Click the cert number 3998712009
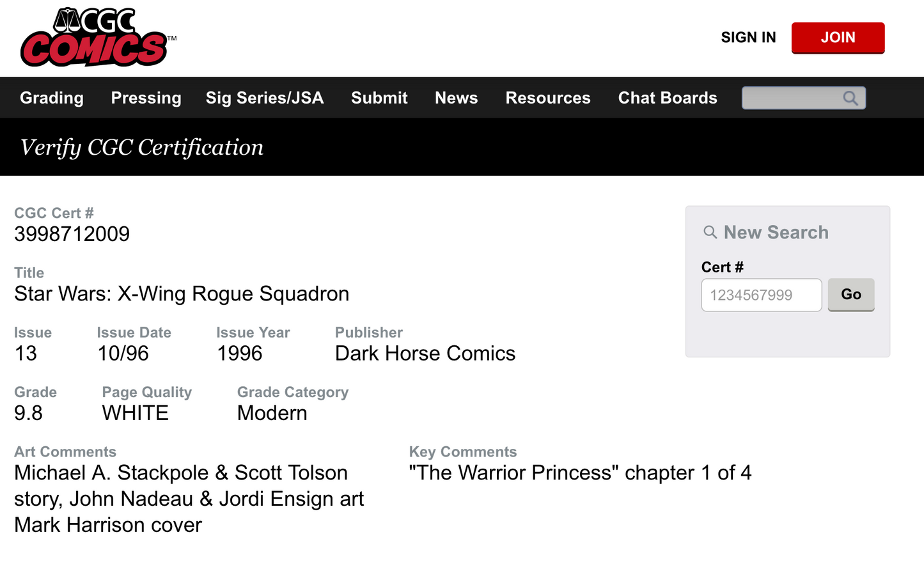 tap(72, 234)
